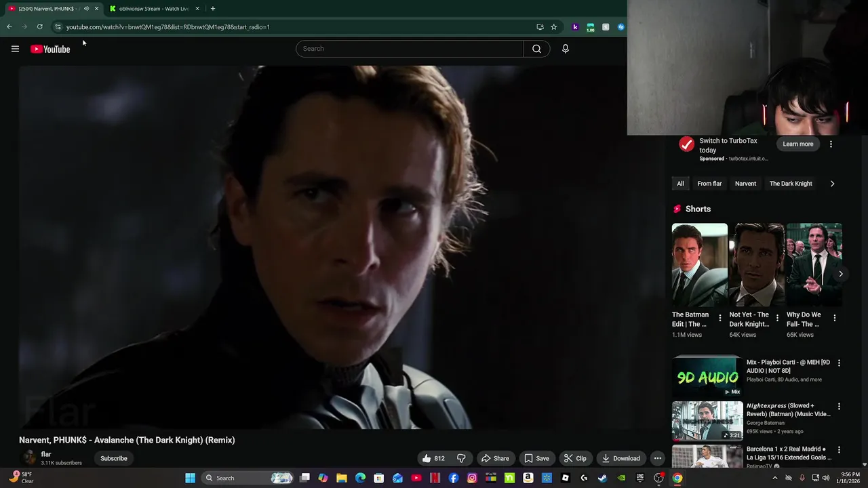Select the All filter chip
This screenshot has width=868, height=488.
pos(680,184)
